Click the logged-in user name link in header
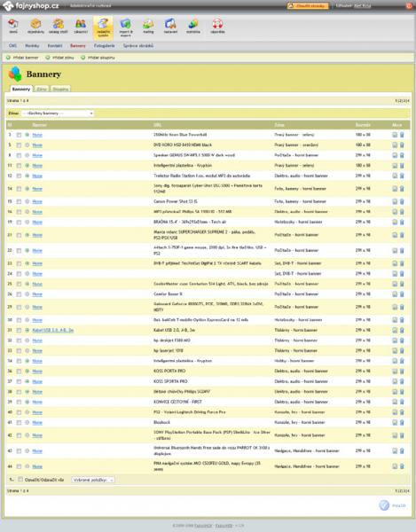 pyautogui.click(x=363, y=6)
